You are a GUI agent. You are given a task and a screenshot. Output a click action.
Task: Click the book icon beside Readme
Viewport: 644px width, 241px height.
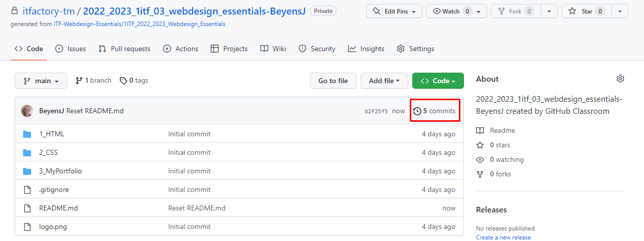pos(480,130)
